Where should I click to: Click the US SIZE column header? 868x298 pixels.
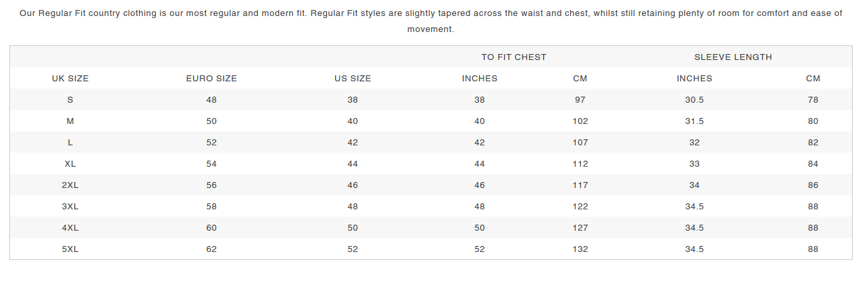(352, 78)
